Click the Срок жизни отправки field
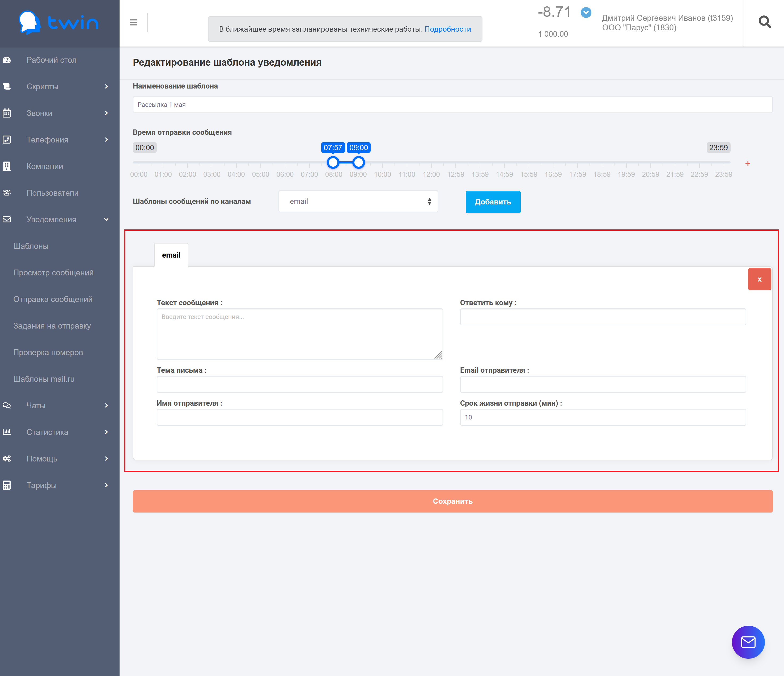The width and height of the screenshot is (784, 676). [603, 417]
